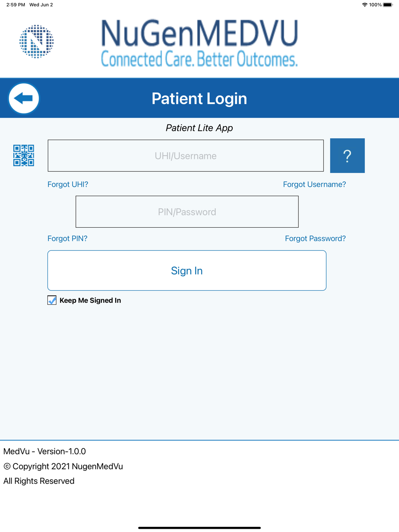This screenshot has height=532, width=399.
Task: Click the NuGenMEDVU banner wordmark
Action: click(199, 43)
